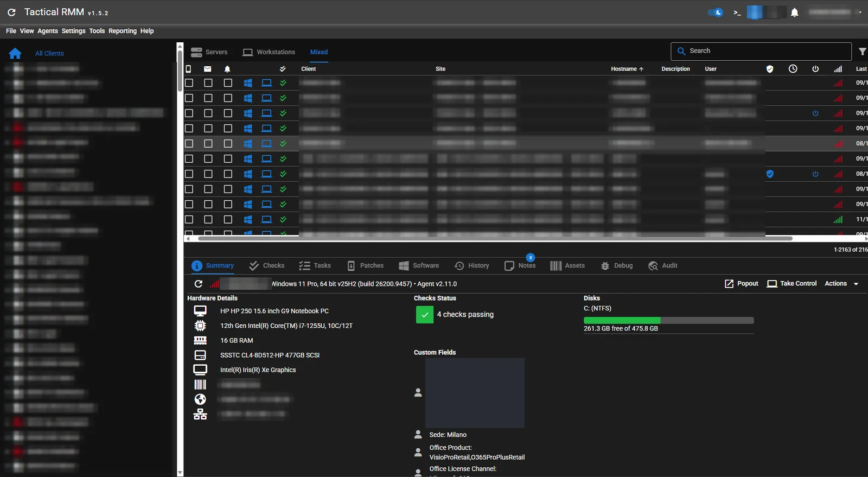Image resolution: width=868 pixels, height=477 pixels.
Task: Click the email alert column header icon
Action: click(x=207, y=69)
